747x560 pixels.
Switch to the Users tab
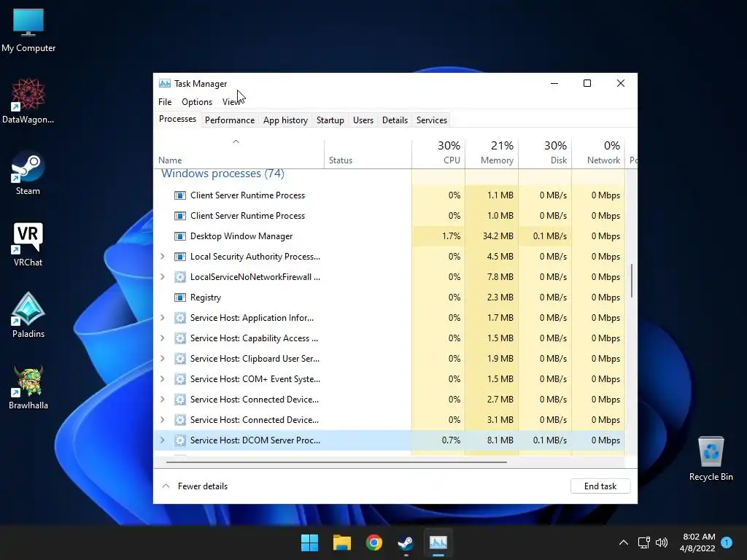coord(363,120)
